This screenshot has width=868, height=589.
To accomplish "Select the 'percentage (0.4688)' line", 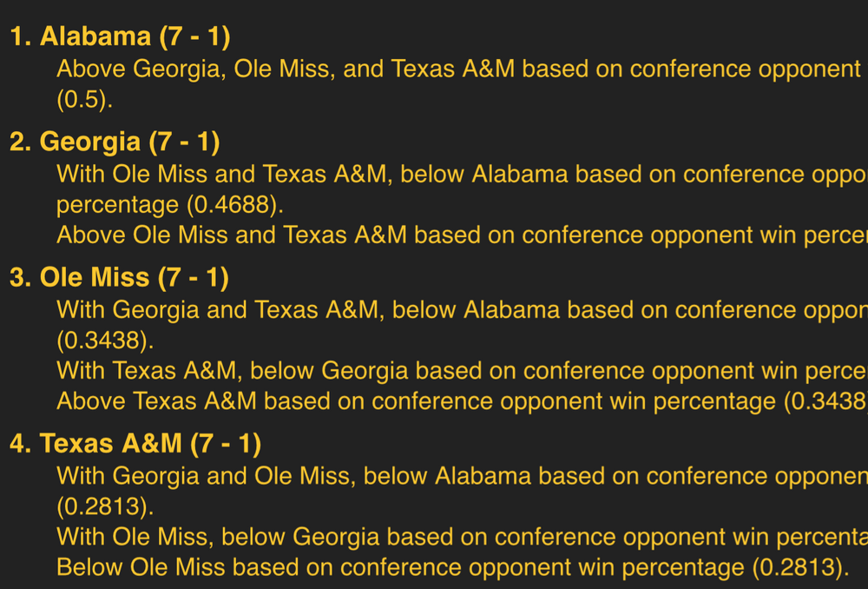I will click(170, 204).
